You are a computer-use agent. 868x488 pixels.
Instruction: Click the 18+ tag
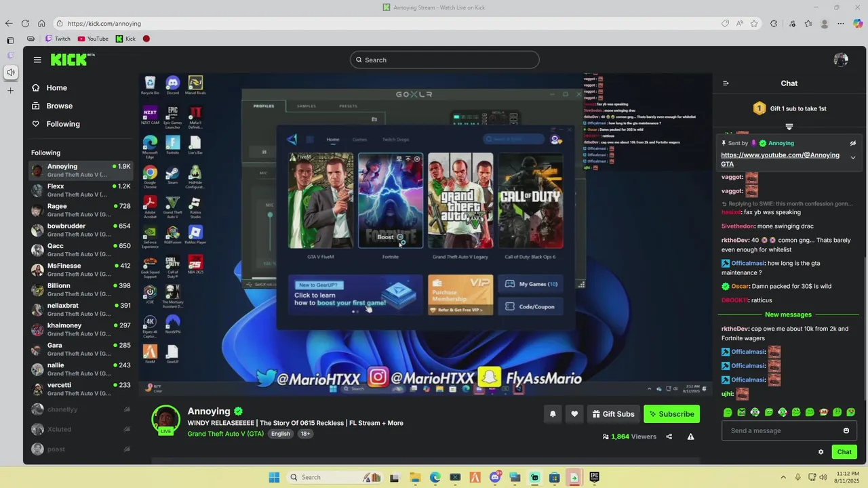coord(305,434)
